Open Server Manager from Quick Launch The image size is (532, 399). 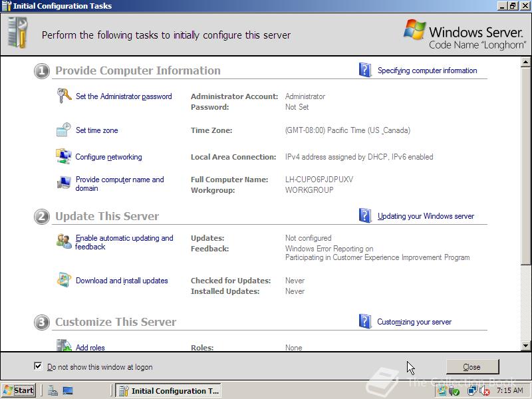tap(53, 391)
